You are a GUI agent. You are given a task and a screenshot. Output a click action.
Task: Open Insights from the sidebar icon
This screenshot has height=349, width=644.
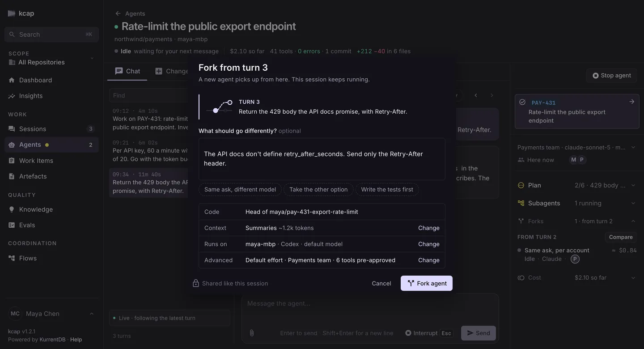click(x=12, y=96)
